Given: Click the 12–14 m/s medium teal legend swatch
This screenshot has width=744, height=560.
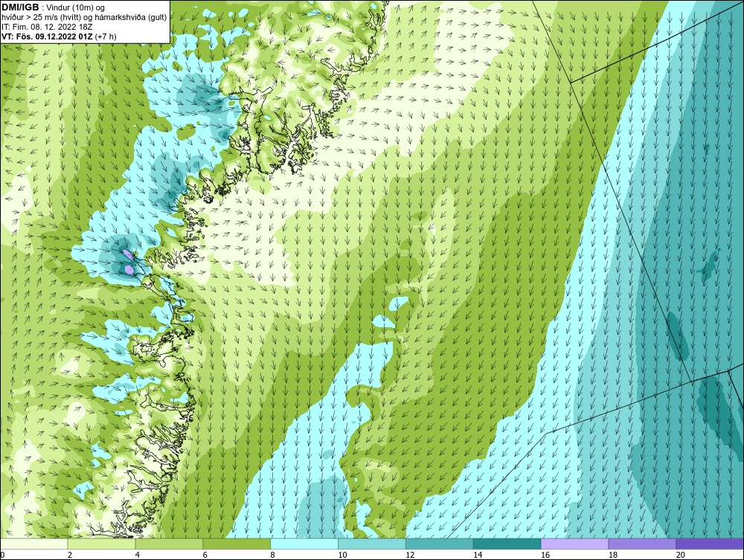Looking at the screenshot, I should point(440,544).
